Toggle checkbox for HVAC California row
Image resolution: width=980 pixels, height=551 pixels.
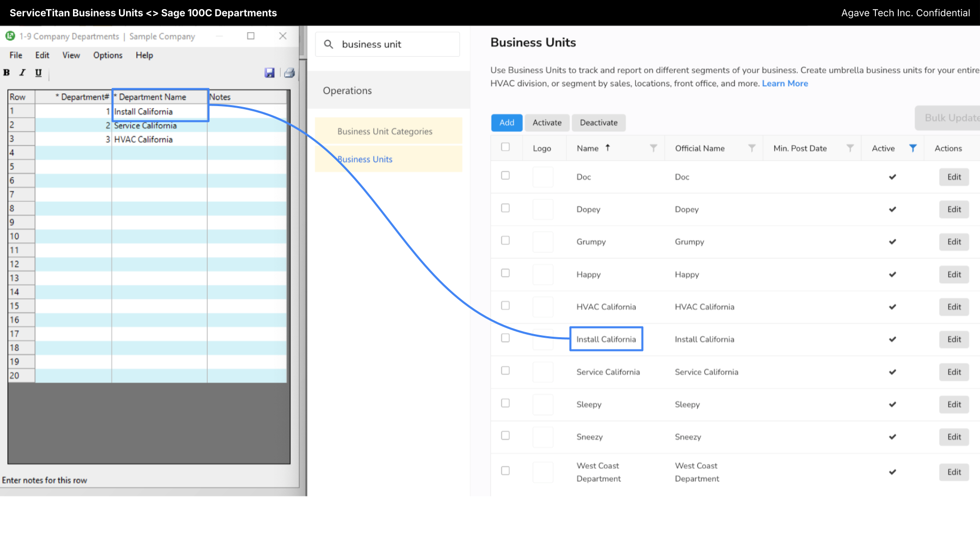pyautogui.click(x=505, y=306)
